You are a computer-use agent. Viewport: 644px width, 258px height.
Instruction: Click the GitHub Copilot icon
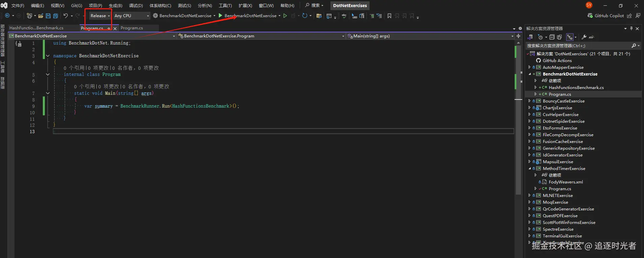coord(590,16)
